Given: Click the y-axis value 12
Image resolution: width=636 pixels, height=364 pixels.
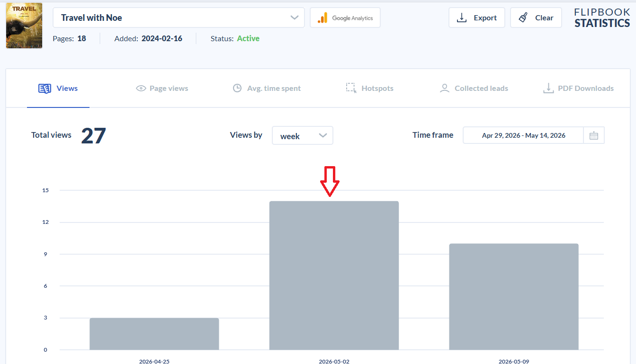Looking at the screenshot, I should point(45,222).
